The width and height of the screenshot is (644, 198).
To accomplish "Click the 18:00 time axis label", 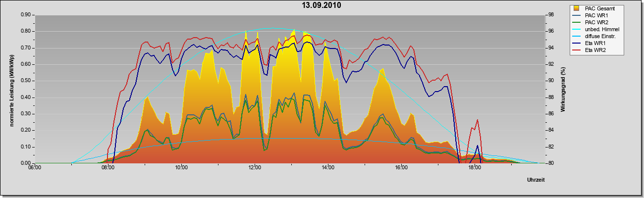I will pyautogui.click(x=475, y=167).
